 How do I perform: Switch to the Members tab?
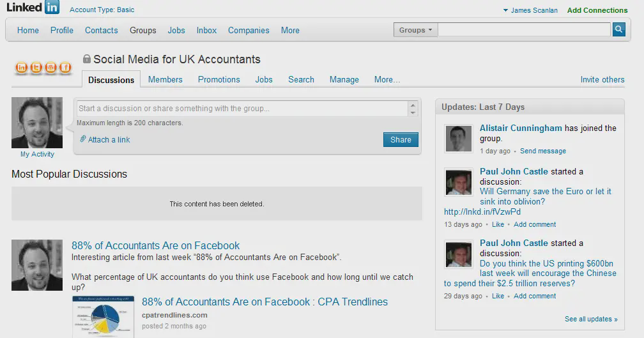tap(165, 80)
